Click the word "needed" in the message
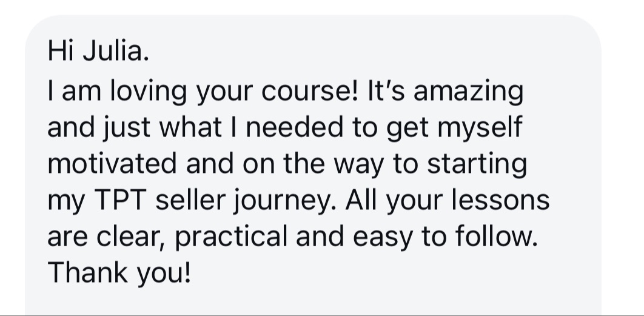 coord(294,127)
